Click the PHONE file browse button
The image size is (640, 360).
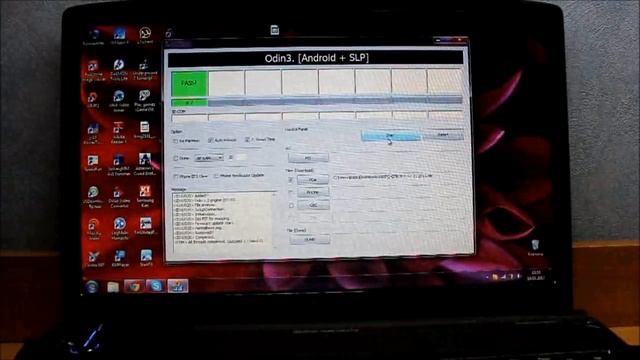[x=313, y=192]
